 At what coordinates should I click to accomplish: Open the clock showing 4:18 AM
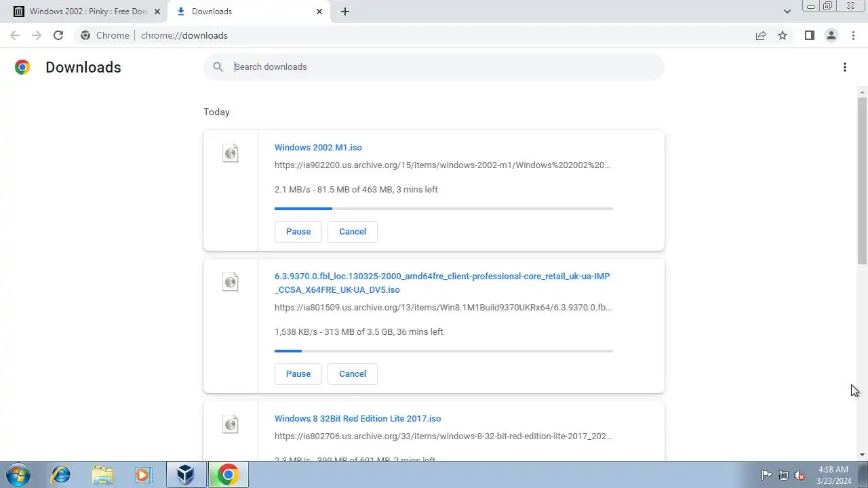pos(833,475)
